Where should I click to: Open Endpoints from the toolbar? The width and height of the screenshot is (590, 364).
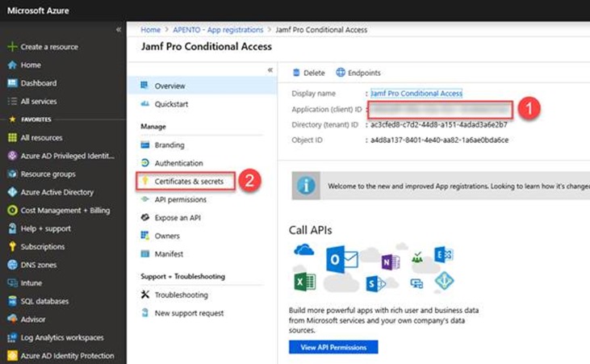coord(358,73)
